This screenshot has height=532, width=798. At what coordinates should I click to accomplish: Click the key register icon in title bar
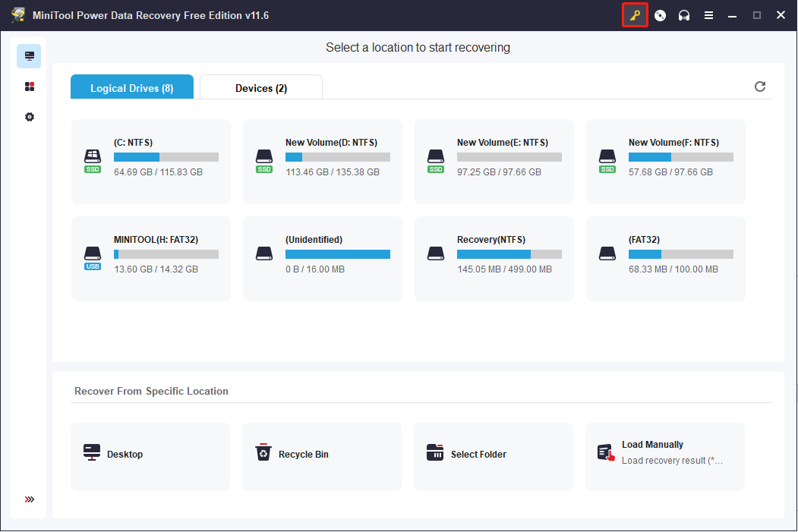click(x=635, y=15)
